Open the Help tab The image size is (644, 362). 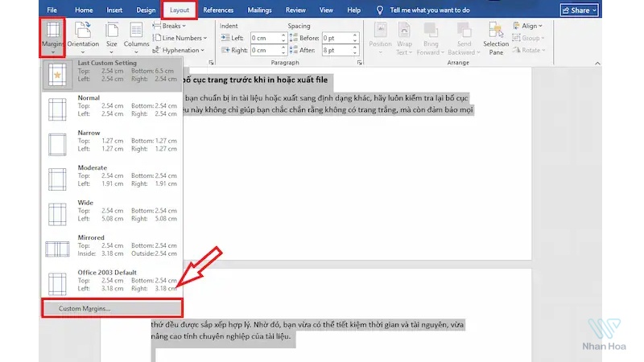point(353,10)
